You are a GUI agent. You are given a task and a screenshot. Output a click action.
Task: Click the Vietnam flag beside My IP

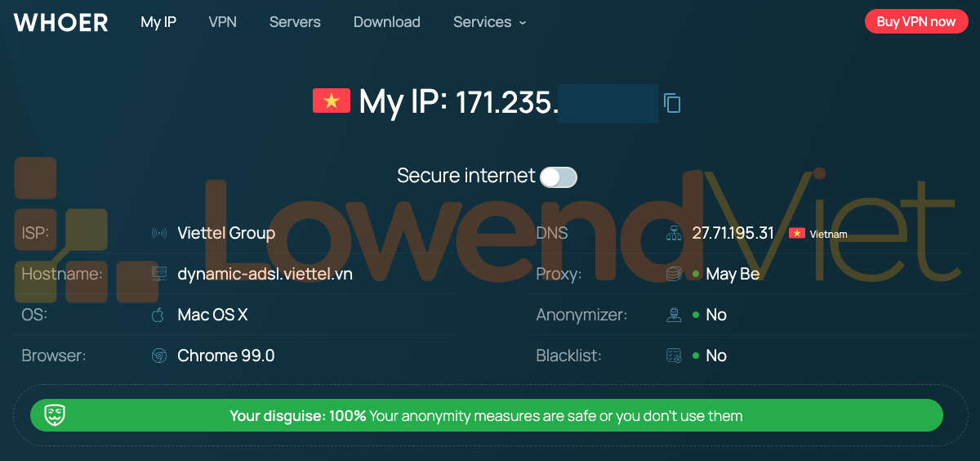coord(331,101)
